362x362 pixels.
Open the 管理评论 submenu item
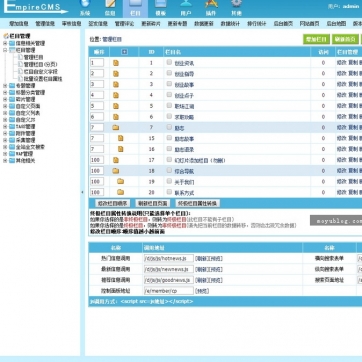click(124, 24)
